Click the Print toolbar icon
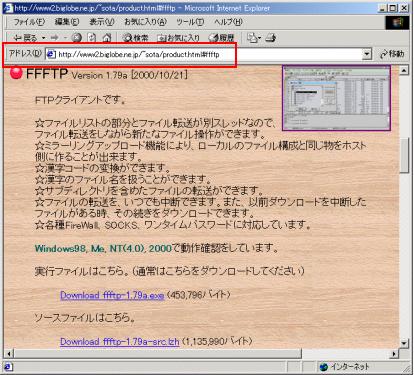Viewport: 414px width, 375px height. pyautogui.click(x=271, y=38)
